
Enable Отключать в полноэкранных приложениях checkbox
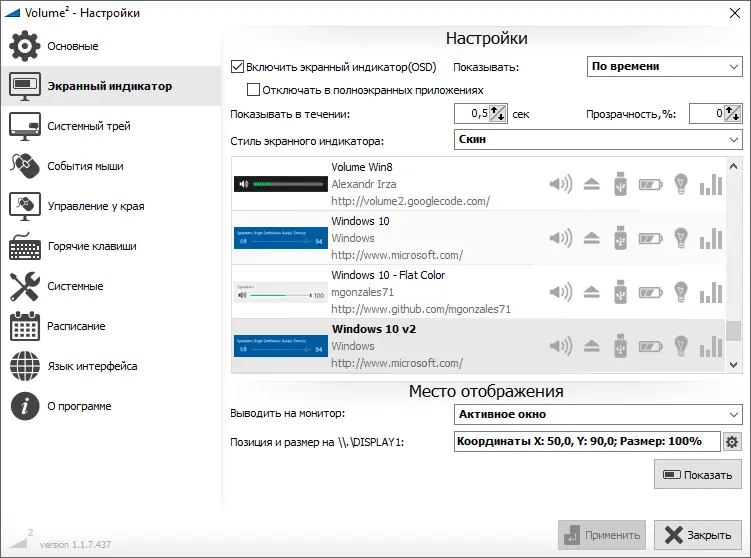253,90
